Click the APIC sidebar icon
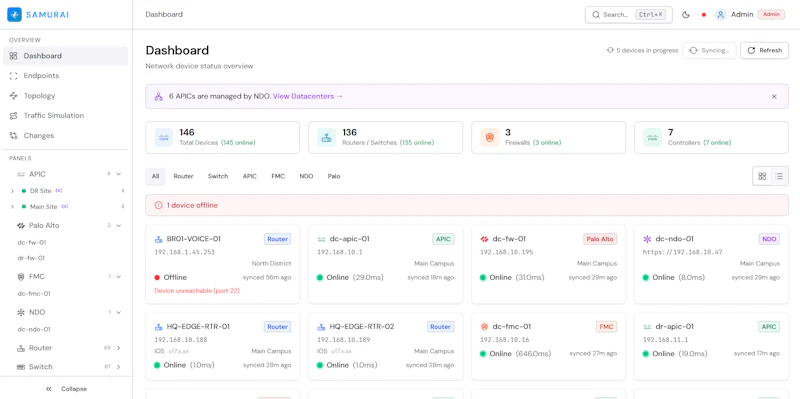 point(21,174)
